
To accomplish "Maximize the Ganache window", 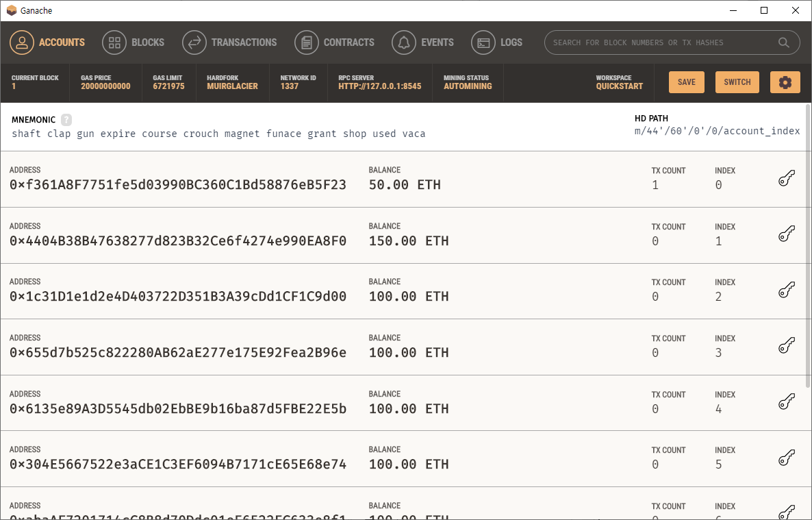I will 764,10.
